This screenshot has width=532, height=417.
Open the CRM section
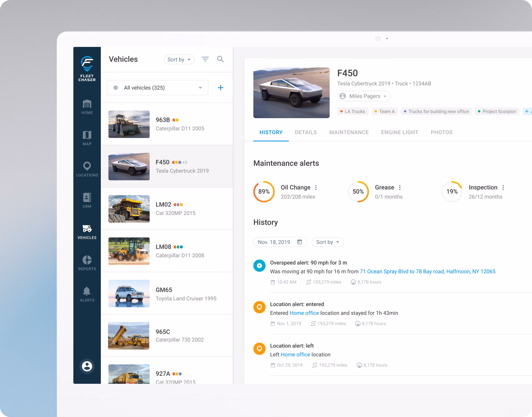click(x=87, y=200)
